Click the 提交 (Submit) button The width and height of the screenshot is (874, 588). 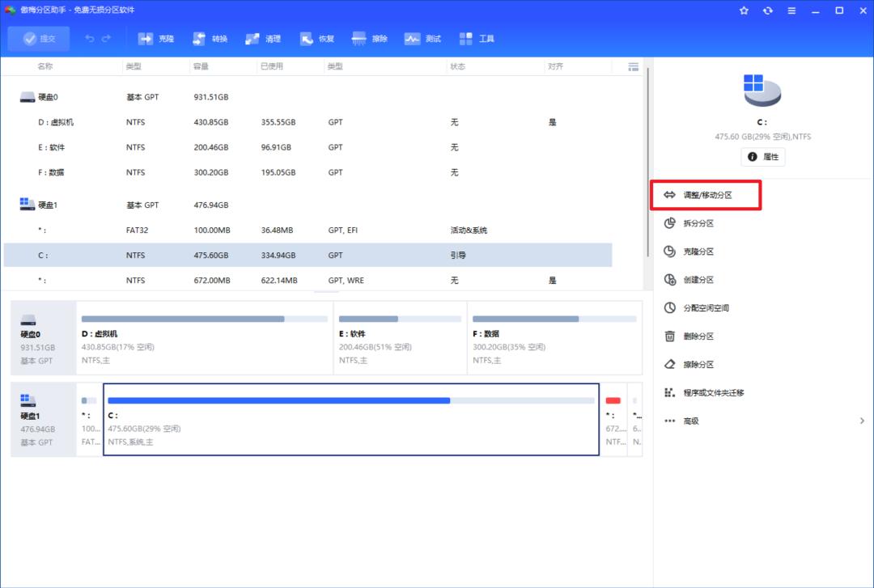point(39,39)
